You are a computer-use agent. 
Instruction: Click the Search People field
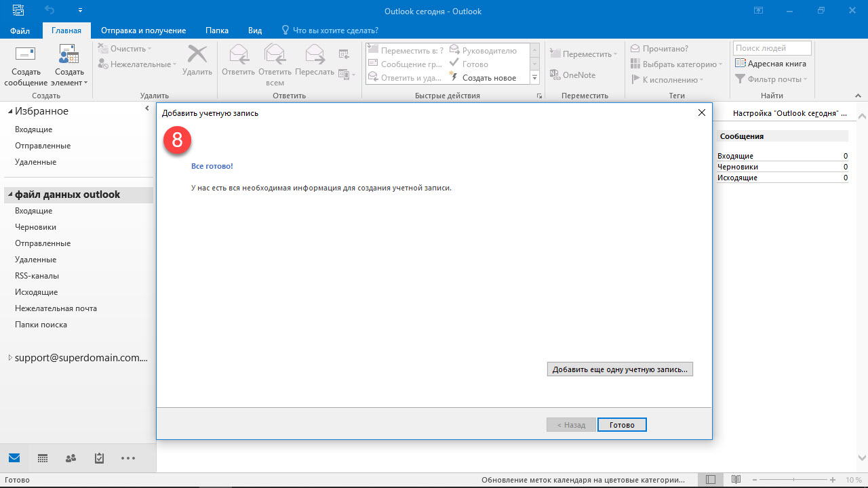click(772, 48)
